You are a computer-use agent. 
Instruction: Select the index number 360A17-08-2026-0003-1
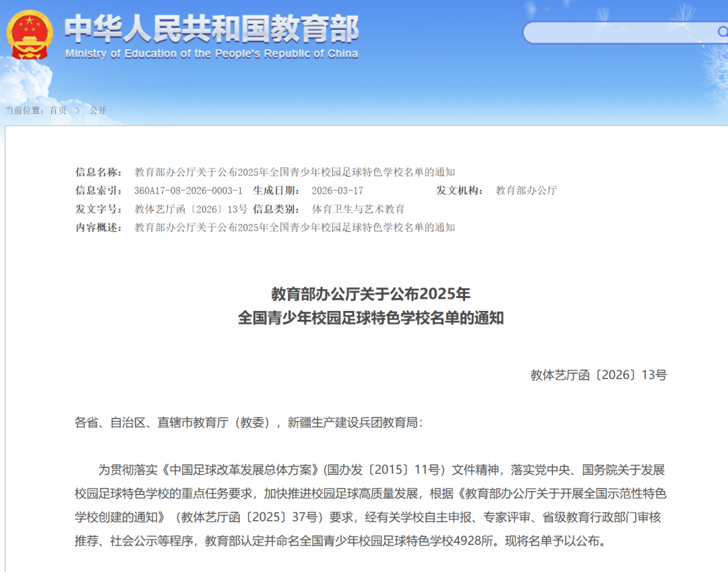(x=188, y=191)
